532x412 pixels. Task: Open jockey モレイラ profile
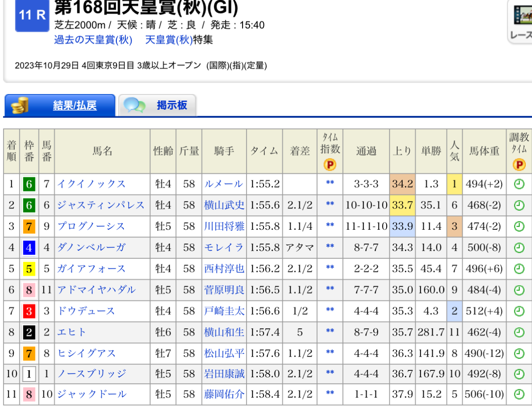[x=224, y=247]
